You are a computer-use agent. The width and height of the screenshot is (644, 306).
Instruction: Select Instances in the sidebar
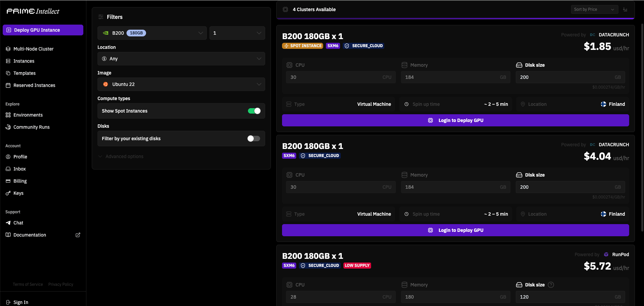click(x=24, y=61)
